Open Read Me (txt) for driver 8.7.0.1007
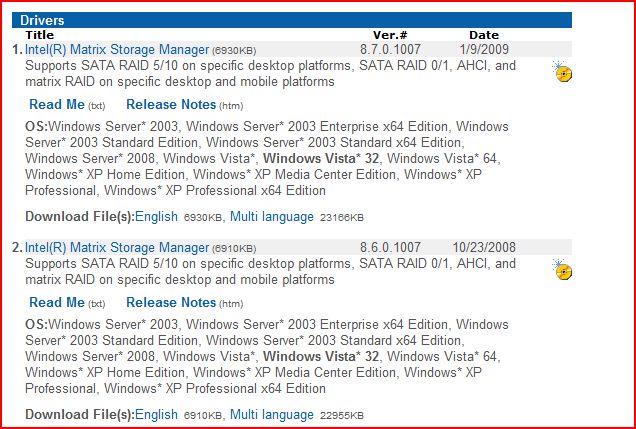The width and height of the screenshot is (636, 429). point(57,105)
